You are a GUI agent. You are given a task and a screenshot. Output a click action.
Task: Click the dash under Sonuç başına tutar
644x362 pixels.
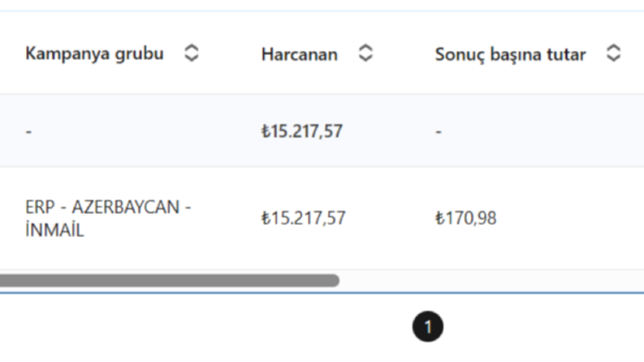pos(439,131)
